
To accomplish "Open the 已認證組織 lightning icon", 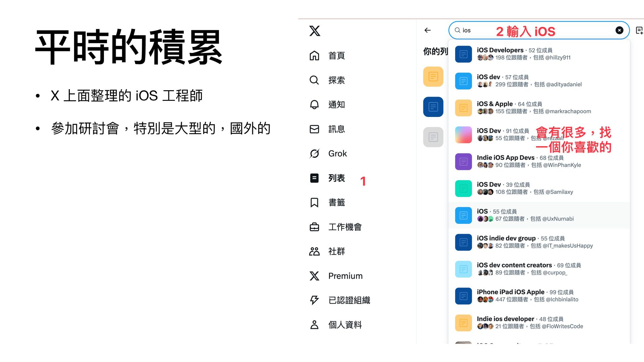I will pos(314,300).
